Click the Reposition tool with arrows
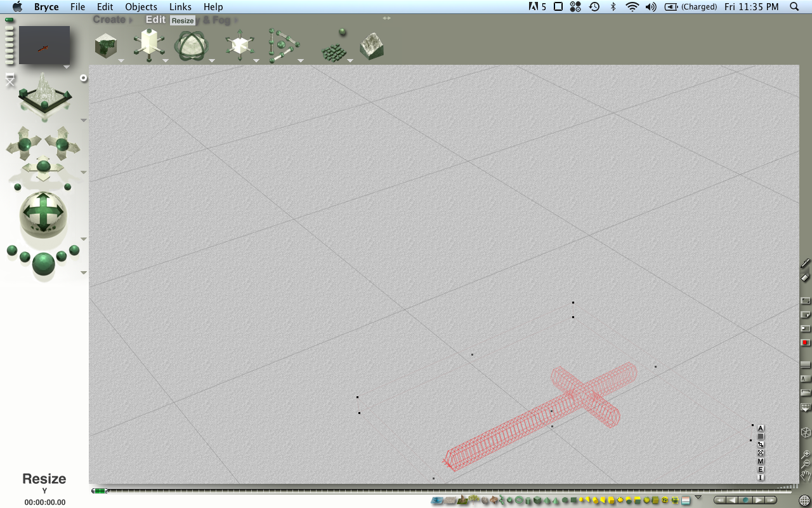Screen dimensions: 812x508 point(240,46)
